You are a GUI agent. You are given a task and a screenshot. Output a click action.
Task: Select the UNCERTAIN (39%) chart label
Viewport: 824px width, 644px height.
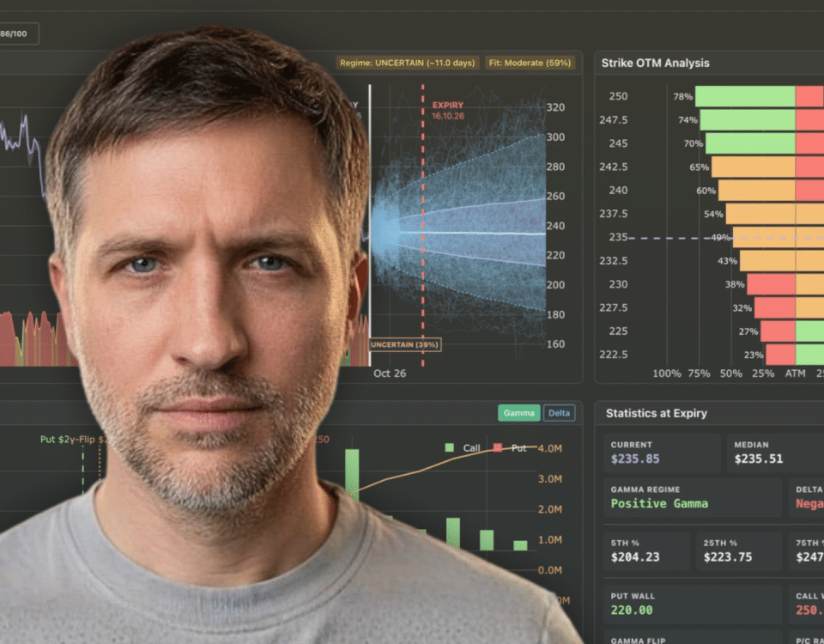coord(404,345)
